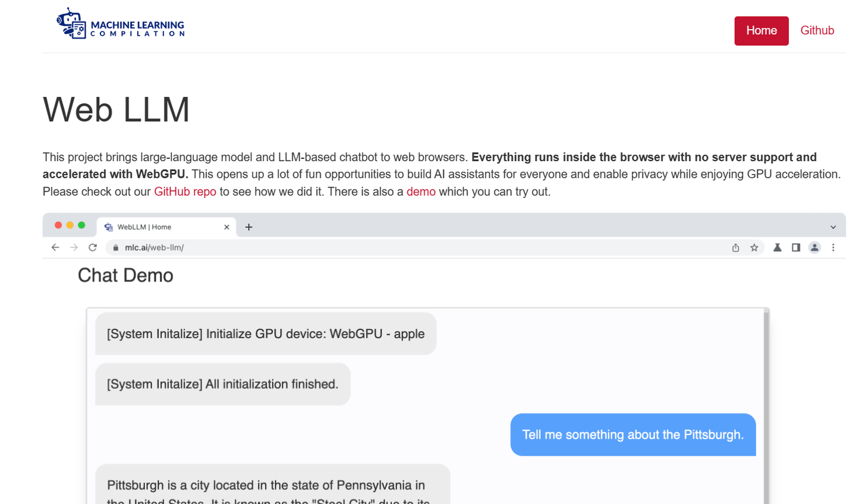
Task: Click the Home navigation button
Action: (x=761, y=31)
